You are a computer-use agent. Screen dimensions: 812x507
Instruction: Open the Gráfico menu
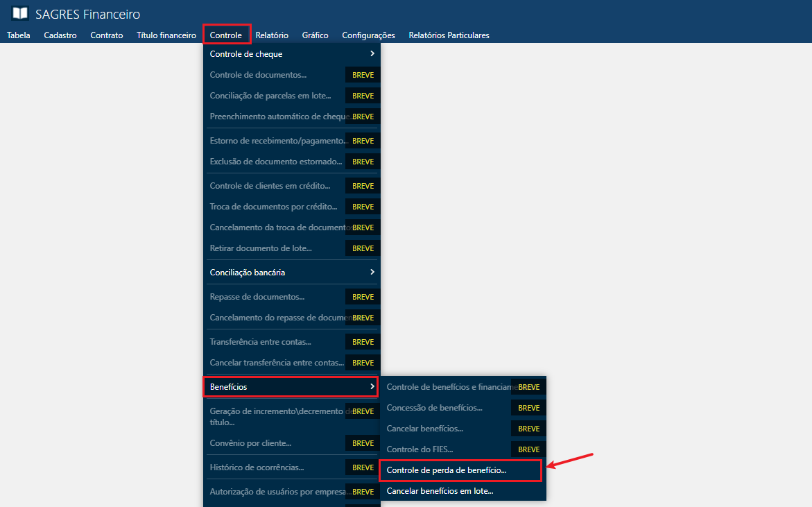pos(315,35)
